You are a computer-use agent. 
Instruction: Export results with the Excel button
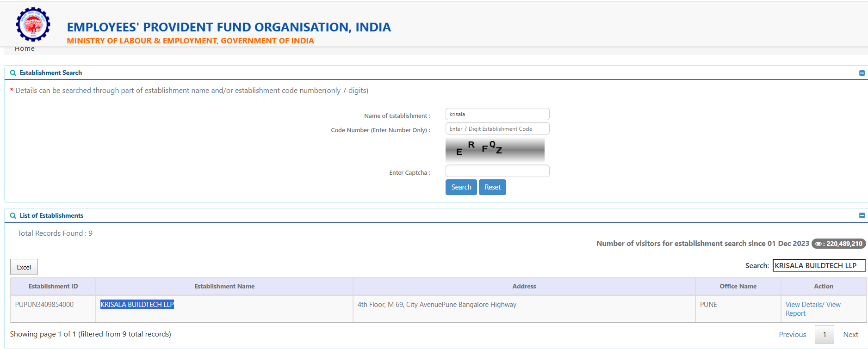(x=24, y=267)
